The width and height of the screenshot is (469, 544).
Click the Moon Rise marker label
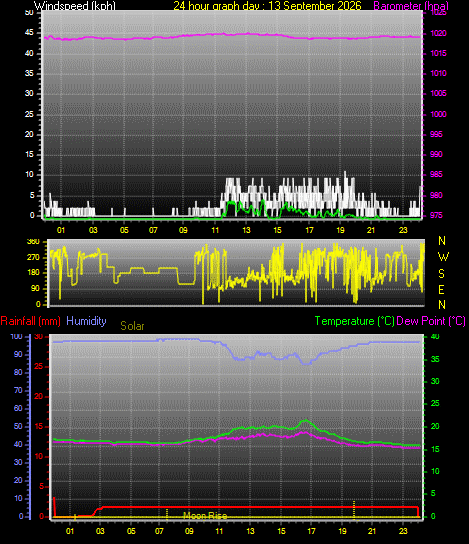pos(205,516)
